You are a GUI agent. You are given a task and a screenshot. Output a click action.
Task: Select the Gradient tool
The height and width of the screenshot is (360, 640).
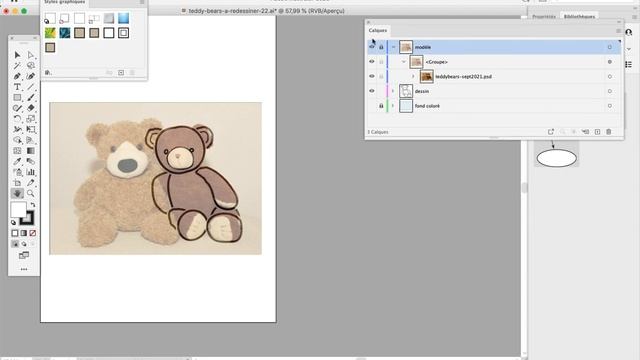coord(31,151)
